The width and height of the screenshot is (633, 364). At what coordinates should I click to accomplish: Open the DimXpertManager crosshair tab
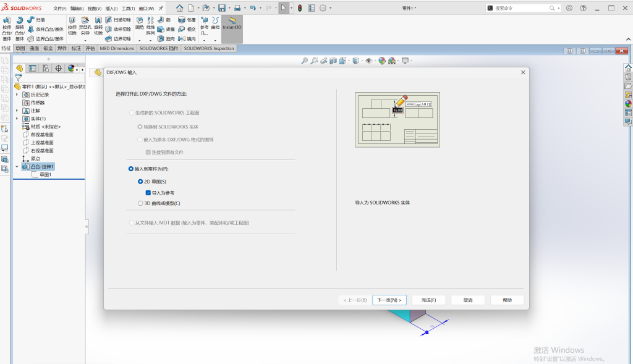pos(59,68)
